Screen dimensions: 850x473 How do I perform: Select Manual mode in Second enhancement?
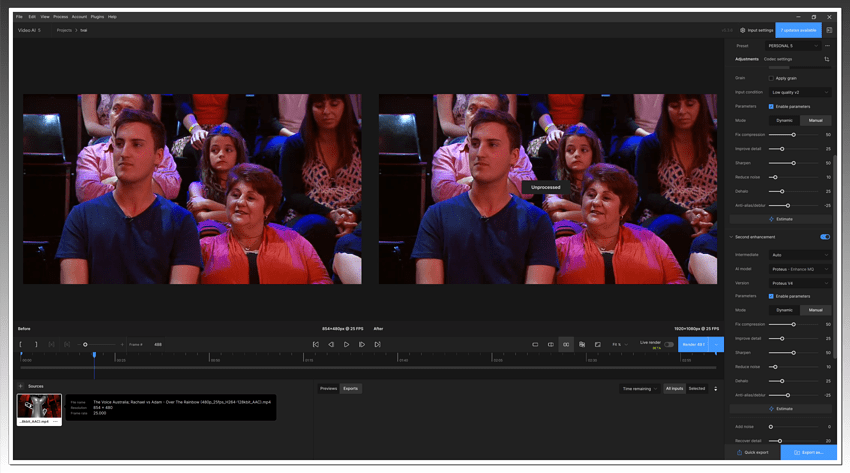point(815,310)
